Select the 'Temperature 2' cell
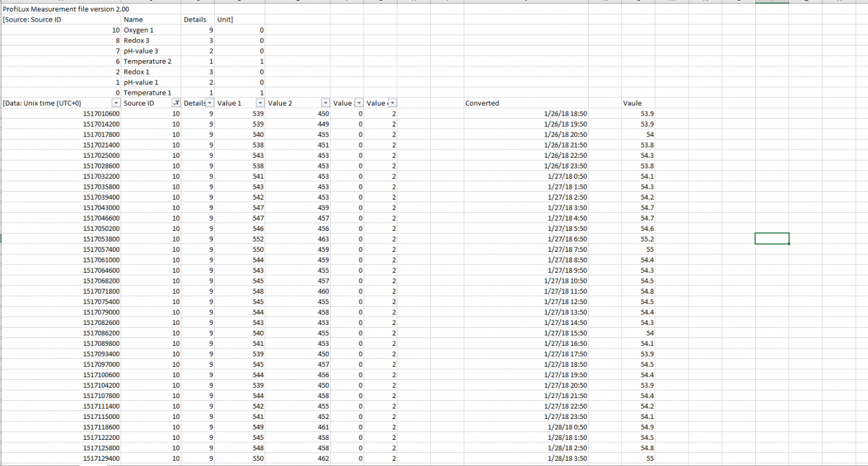The image size is (868, 466). pyautogui.click(x=151, y=62)
